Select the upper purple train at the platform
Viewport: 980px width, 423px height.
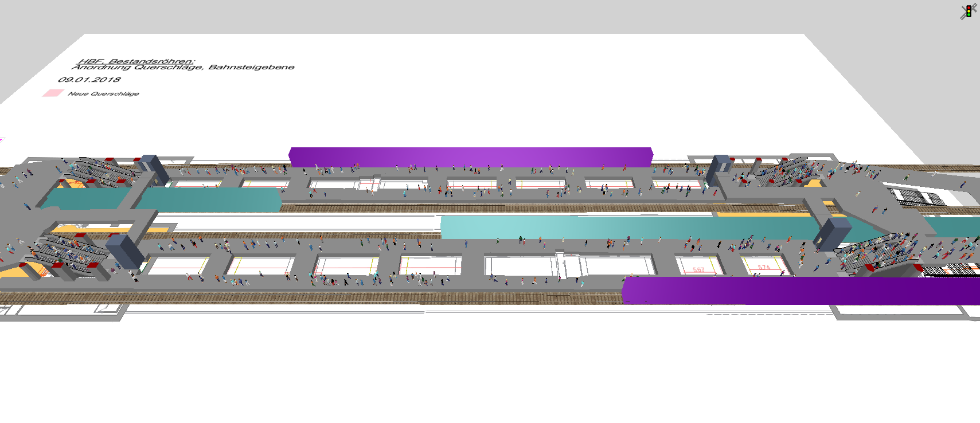coord(470,157)
